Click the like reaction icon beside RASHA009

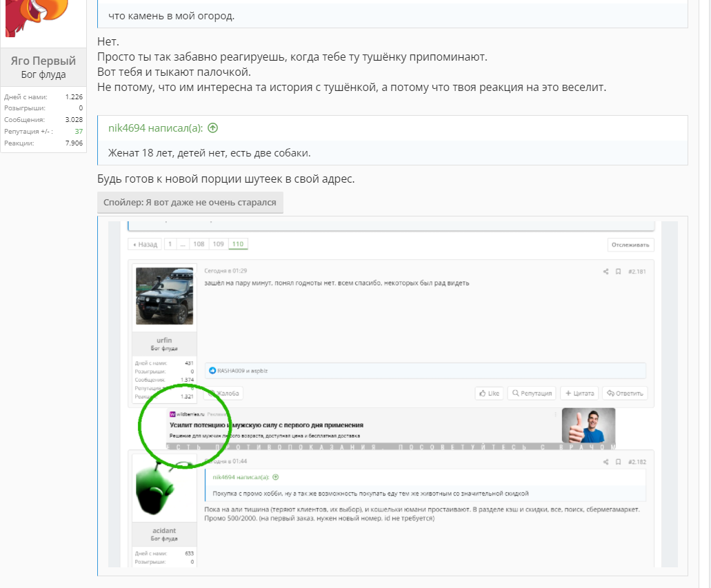[x=212, y=371]
